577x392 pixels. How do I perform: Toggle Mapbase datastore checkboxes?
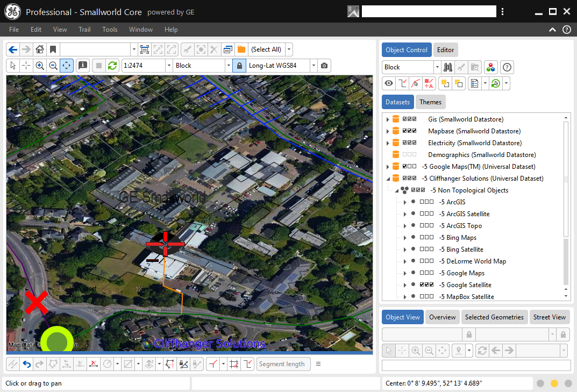(409, 131)
